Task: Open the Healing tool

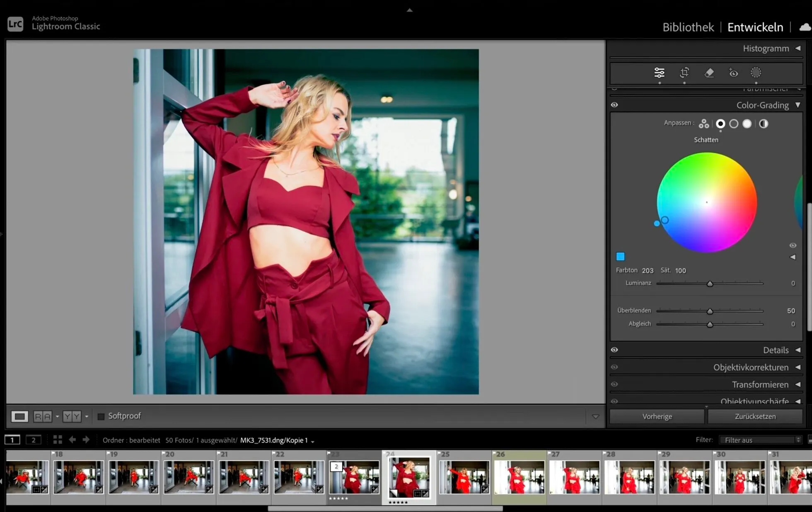Action: coord(709,73)
